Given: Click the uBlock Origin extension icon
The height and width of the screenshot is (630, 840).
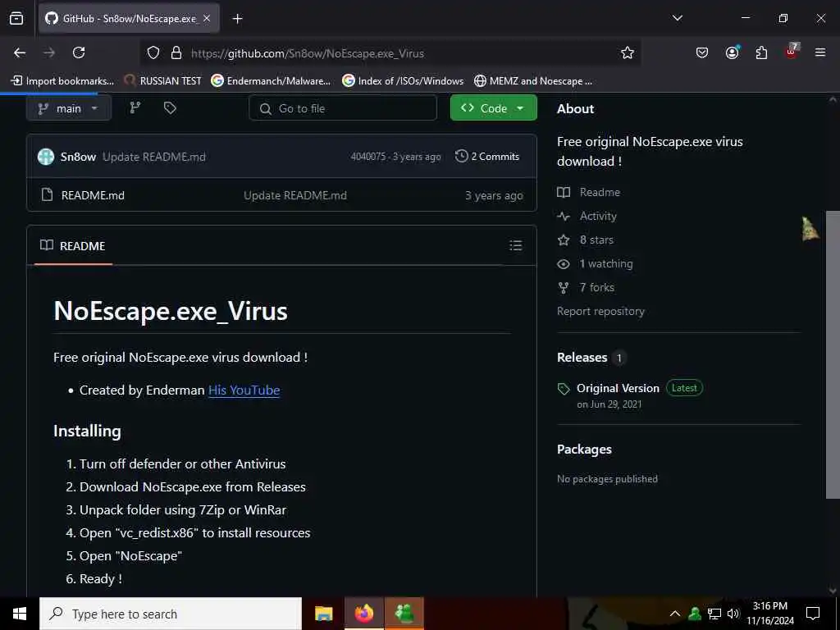Looking at the screenshot, I should point(792,52).
